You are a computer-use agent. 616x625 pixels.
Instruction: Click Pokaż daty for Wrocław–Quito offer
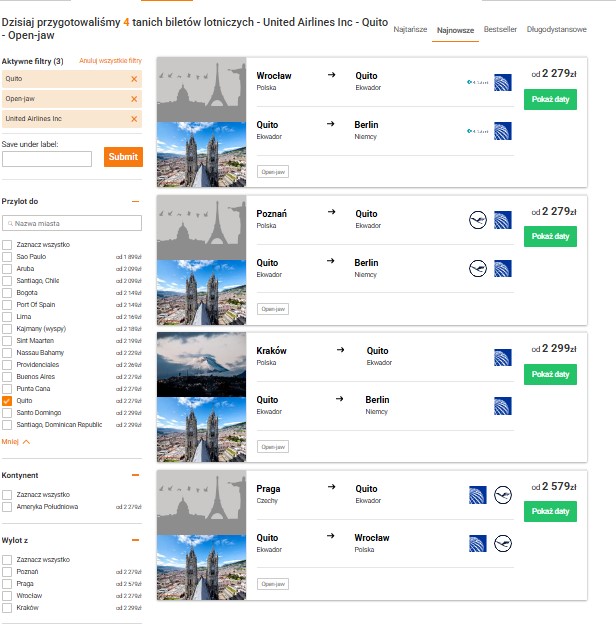(550, 99)
